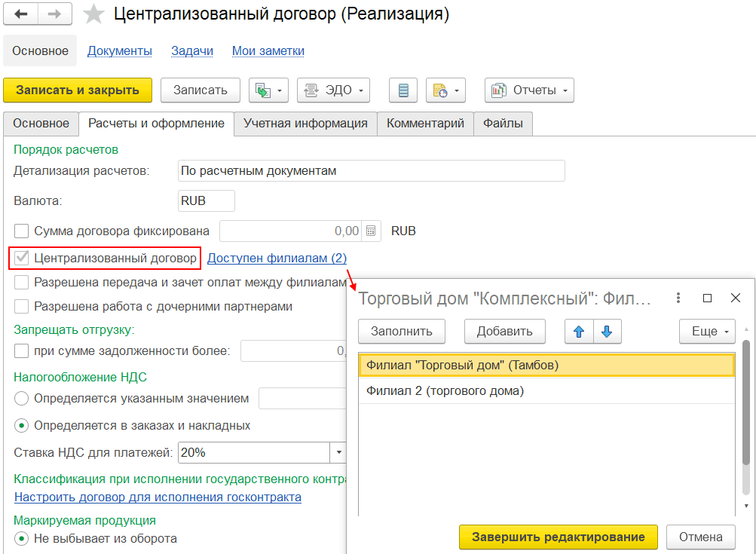This screenshot has width=756, height=554.
Task: Switch to the 'Учетная информация' tab
Action: point(305,124)
